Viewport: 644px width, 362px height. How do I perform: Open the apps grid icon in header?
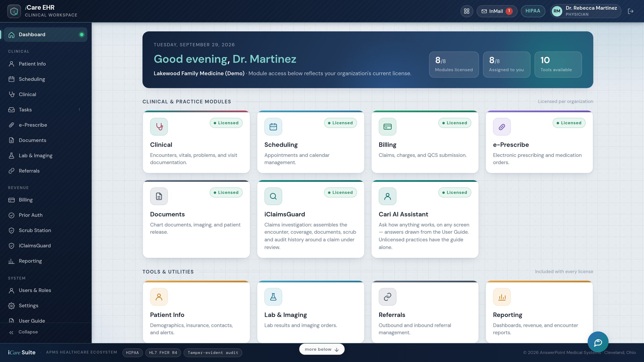point(467,11)
